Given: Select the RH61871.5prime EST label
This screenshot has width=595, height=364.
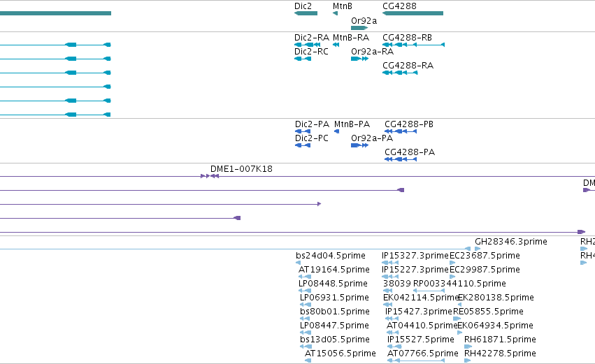Looking at the screenshot, I should (x=500, y=340).
